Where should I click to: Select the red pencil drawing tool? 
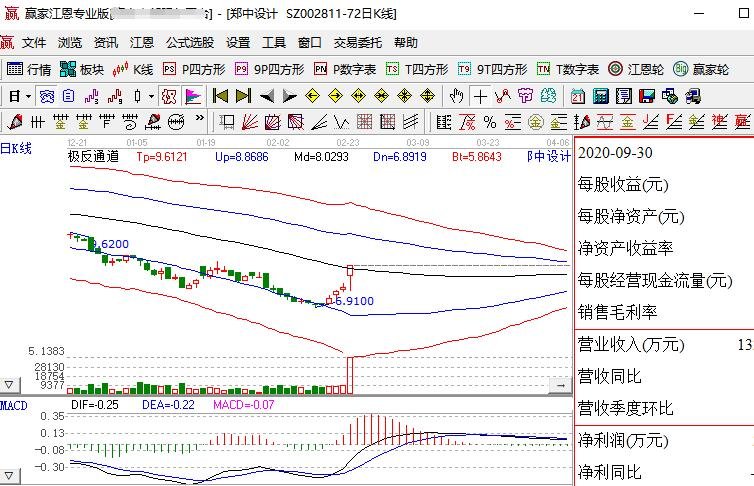14,122
